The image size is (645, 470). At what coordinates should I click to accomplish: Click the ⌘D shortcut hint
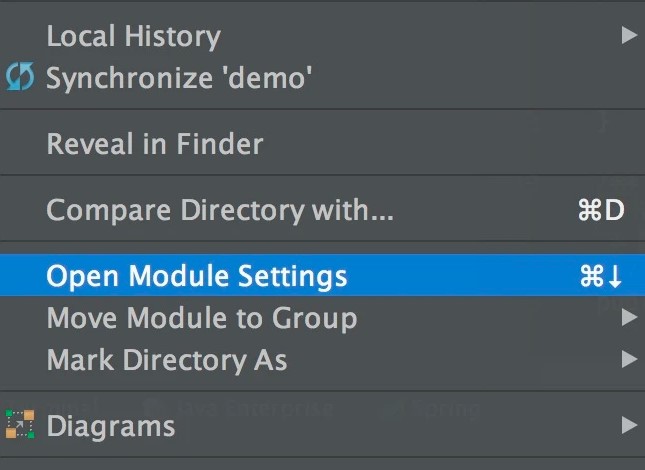pos(600,211)
